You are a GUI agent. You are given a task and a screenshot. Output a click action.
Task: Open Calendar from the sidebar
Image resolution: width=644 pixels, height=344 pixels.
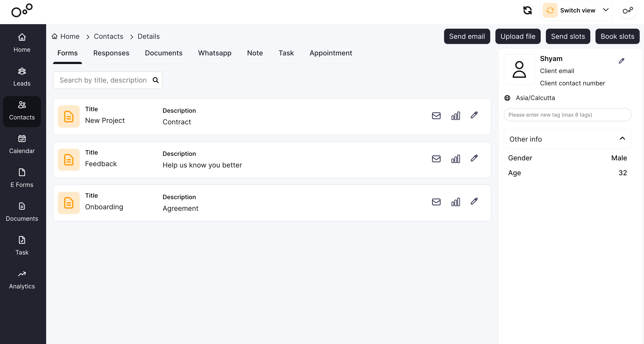[x=22, y=144]
